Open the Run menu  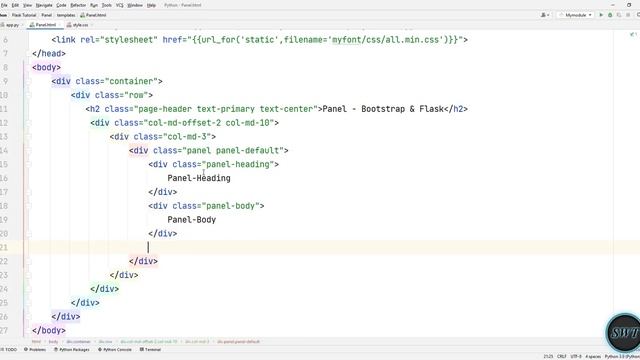click(94, 5)
